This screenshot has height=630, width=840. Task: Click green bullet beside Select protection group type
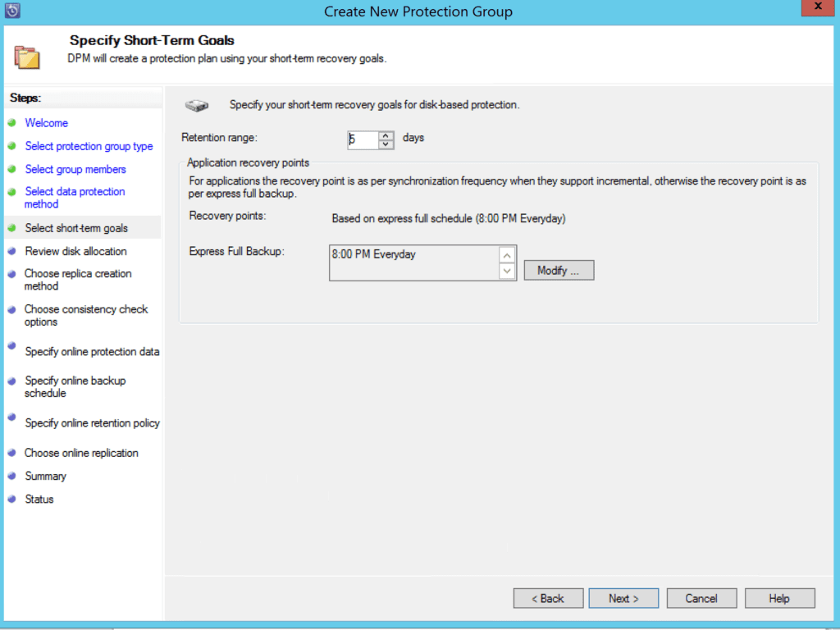click(11, 146)
